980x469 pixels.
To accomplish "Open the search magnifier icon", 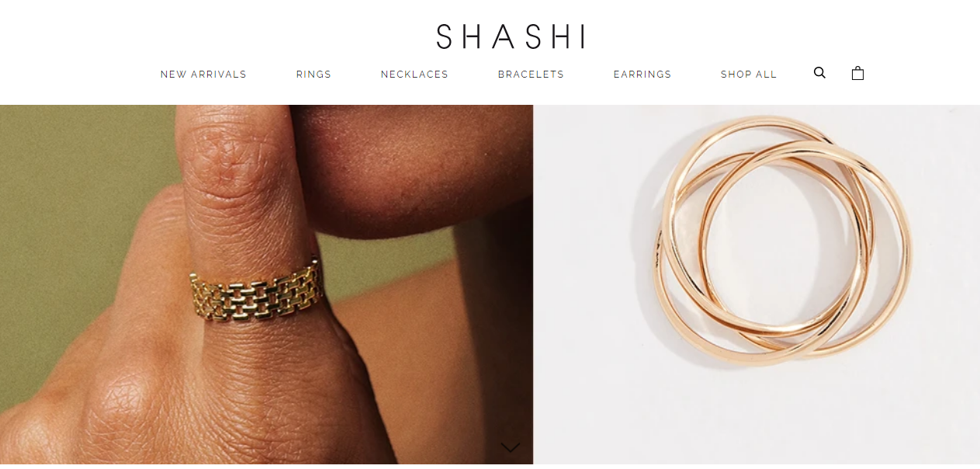I will pyautogui.click(x=819, y=73).
